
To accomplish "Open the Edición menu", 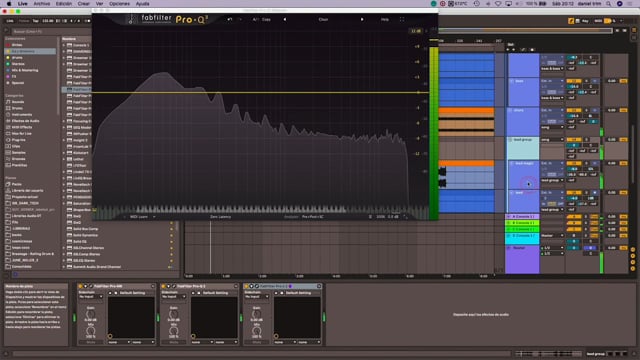I will click(64, 4).
